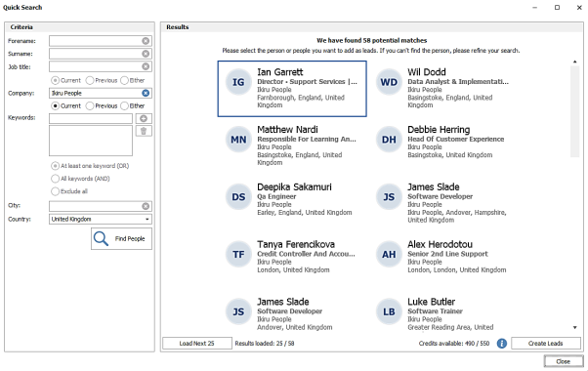This screenshot has width=588, height=371.
Task: Select the name Luke Butler
Action: pos(432,302)
